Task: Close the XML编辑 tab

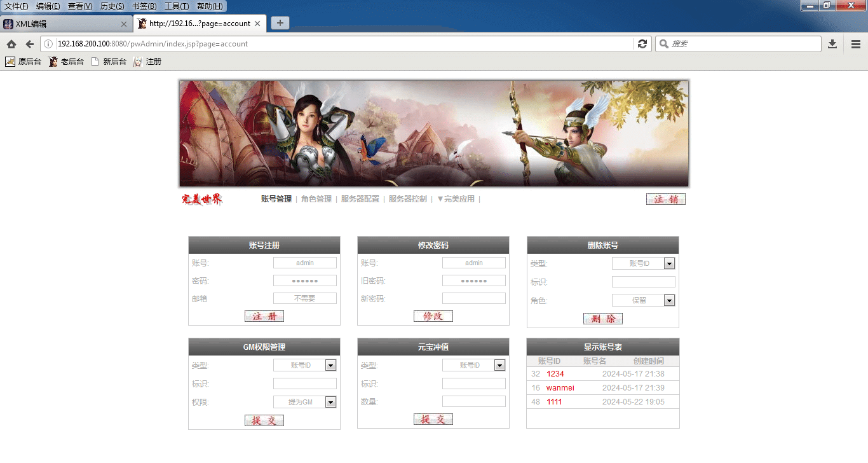Action: point(124,24)
